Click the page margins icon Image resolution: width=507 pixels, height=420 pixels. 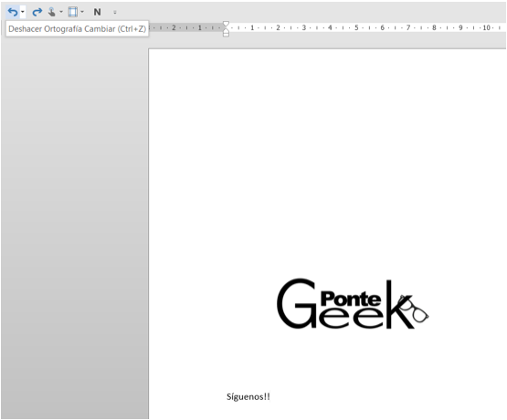[x=73, y=12]
